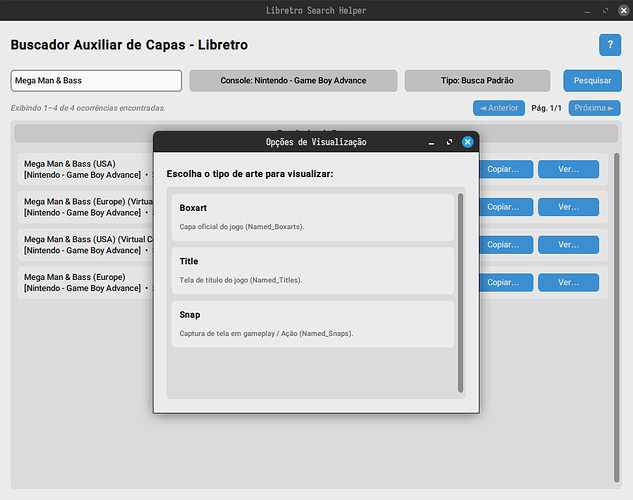Select result text Mega Man & Bass (USA)

pyautogui.click(x=70, y=164)
